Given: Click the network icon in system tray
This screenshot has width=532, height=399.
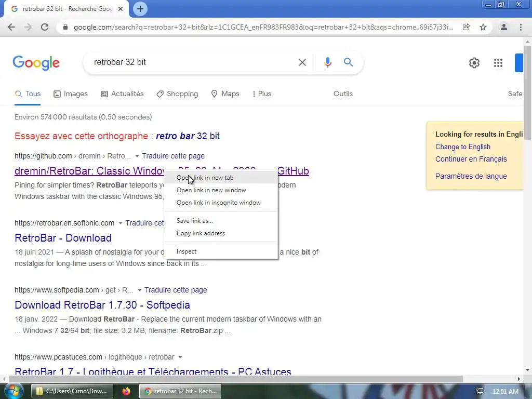Looking at the screenshot, I should coord(480,392).
